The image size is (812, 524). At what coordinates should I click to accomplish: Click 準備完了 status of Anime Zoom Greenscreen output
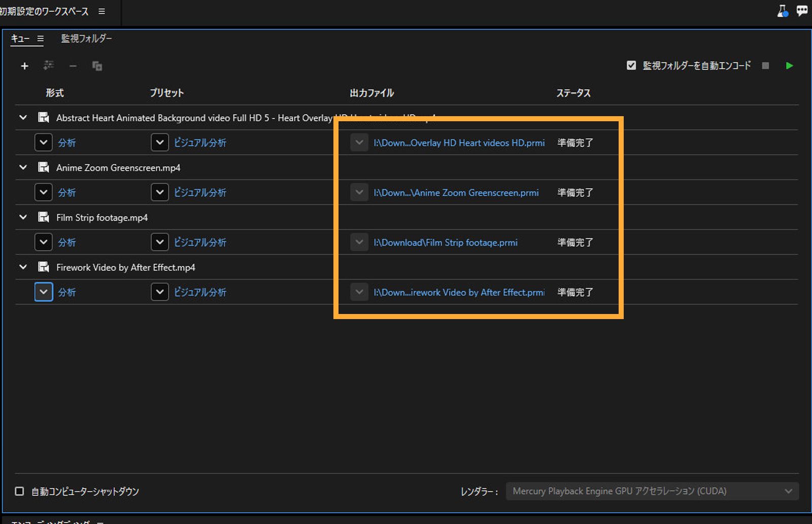575,193
